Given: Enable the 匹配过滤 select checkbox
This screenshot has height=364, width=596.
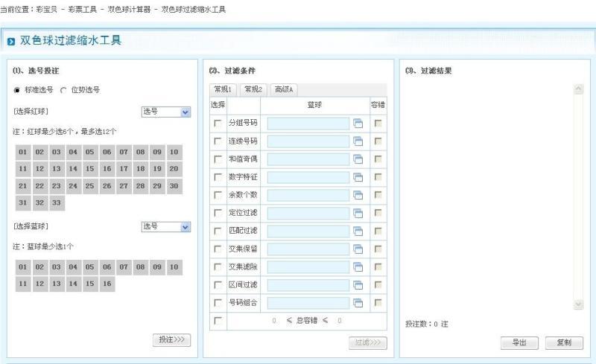Looking at the screenshot, I should [x=218, y=232].
